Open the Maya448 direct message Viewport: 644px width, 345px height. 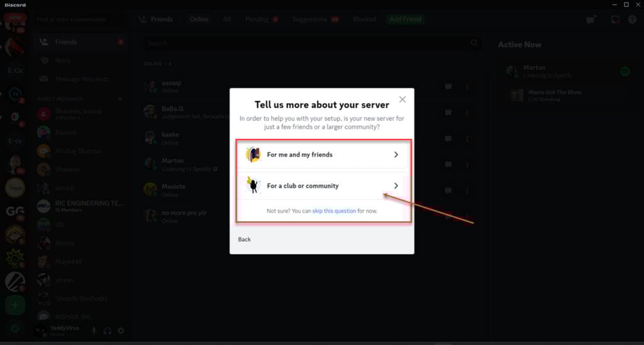coord(80,261)
